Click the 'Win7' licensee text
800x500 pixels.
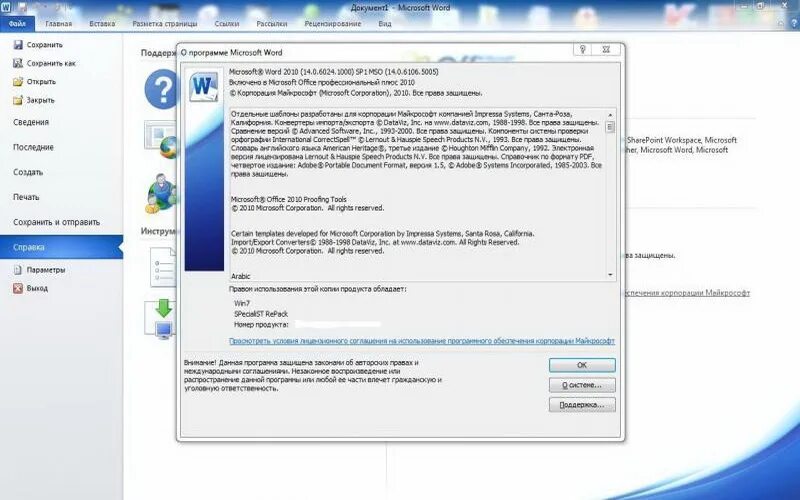[242, 303]
